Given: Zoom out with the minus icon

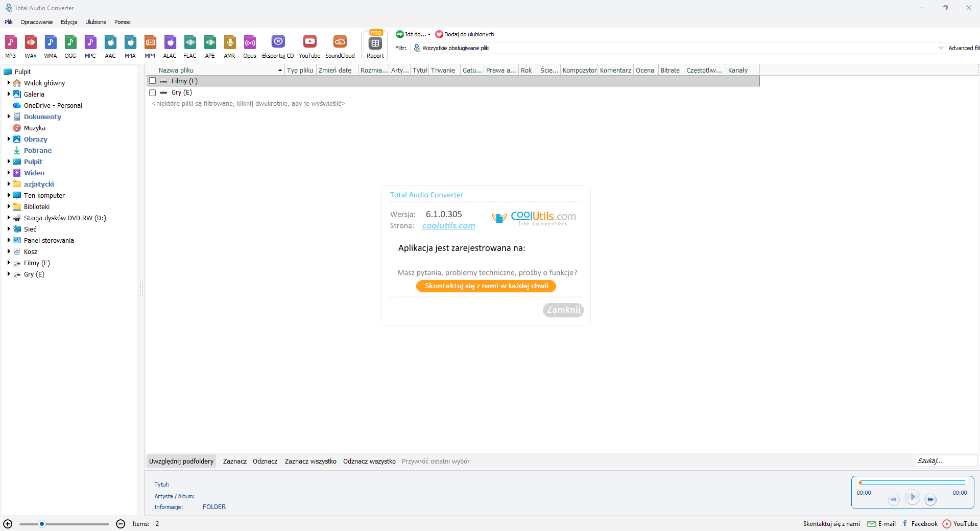Looking at the screenshot, I should tap(121, 524).
